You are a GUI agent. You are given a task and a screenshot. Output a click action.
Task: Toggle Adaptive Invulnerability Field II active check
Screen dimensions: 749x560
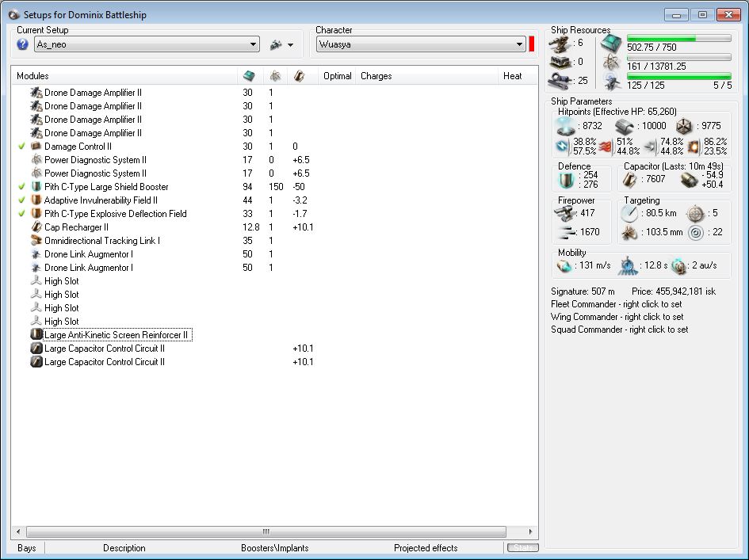tap(21, 200)
